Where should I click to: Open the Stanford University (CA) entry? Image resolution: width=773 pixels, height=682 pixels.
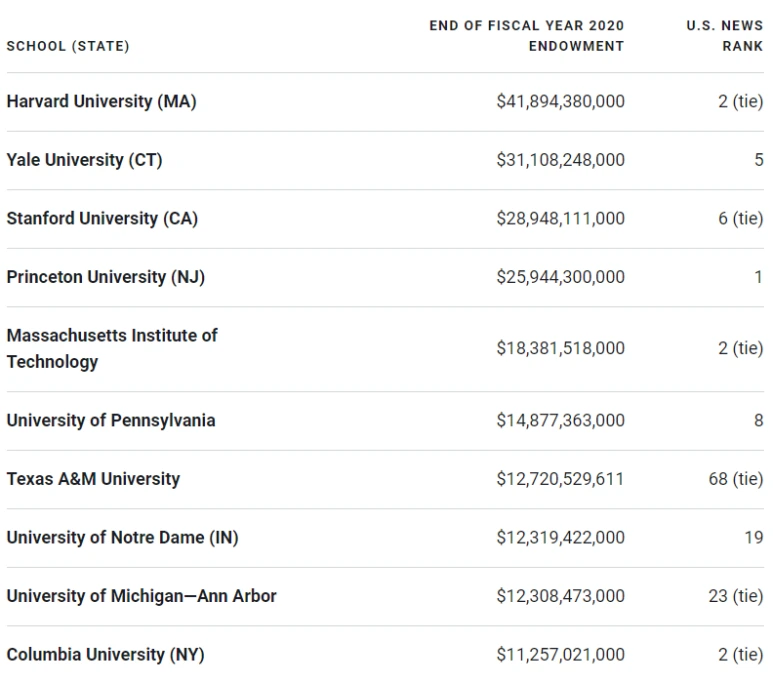(x=102, y=218)
